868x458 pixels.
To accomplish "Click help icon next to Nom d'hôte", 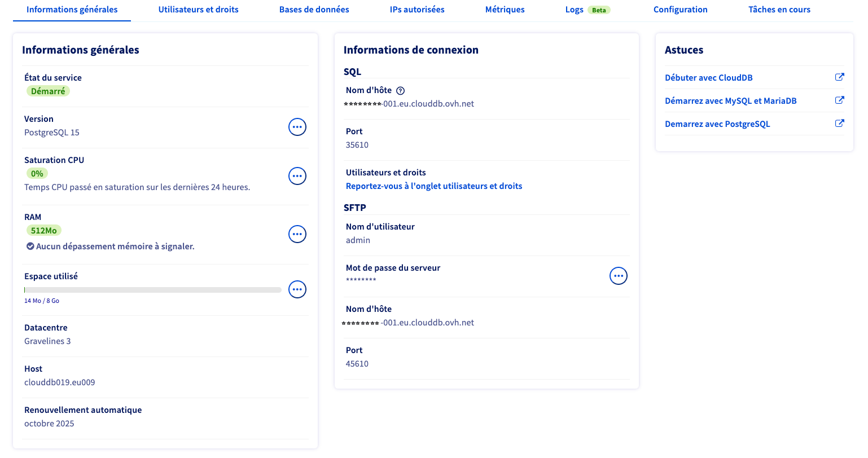I will (x=401, y=91).
